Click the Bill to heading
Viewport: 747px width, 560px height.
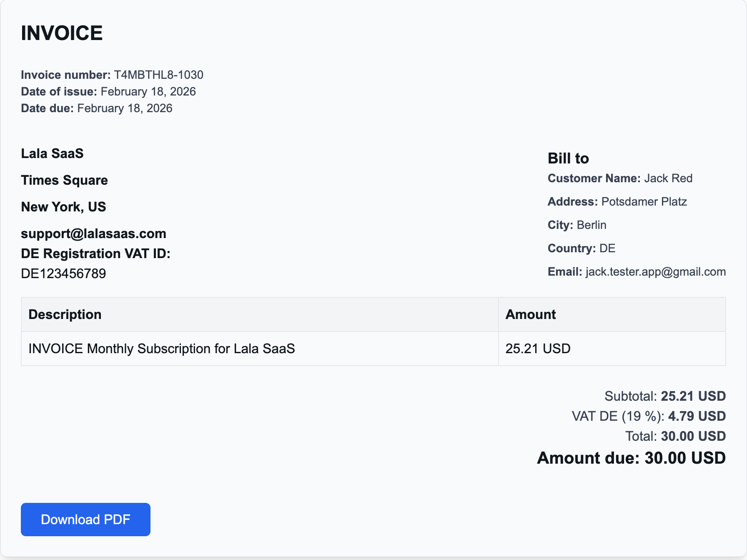(568, 158)
